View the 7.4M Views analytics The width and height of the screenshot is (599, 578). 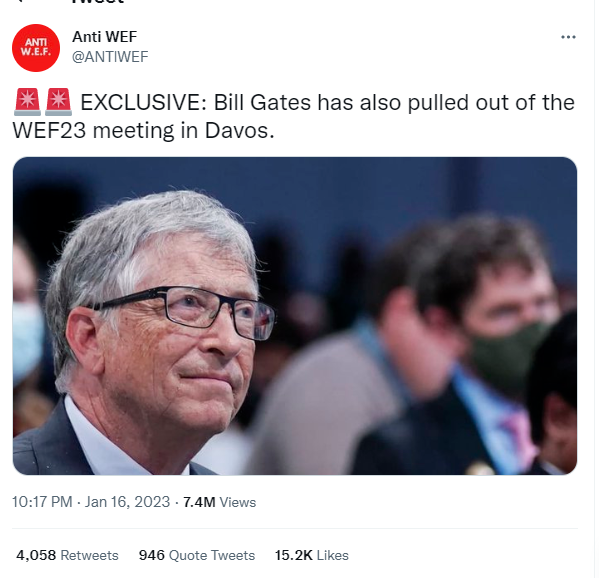point(219,502)
